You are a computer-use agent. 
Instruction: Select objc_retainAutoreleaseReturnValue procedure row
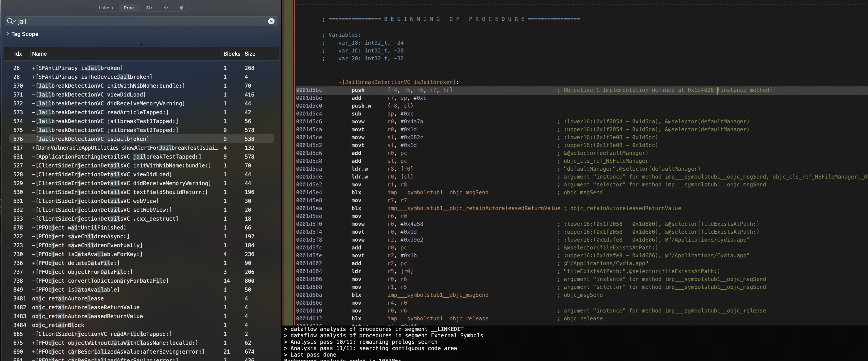(x=141, y=308)
